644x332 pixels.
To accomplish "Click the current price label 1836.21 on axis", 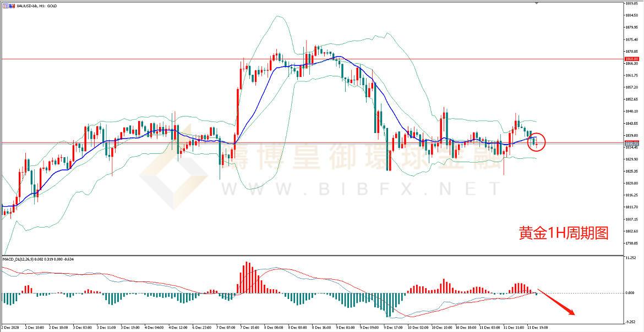I will point(631,143).
